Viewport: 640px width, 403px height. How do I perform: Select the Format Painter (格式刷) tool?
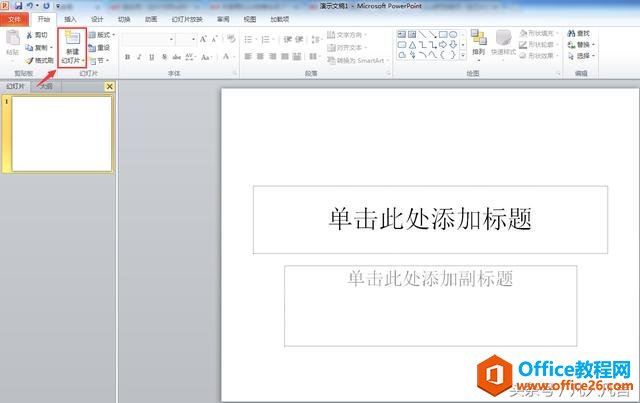click(x=31, y=60)
